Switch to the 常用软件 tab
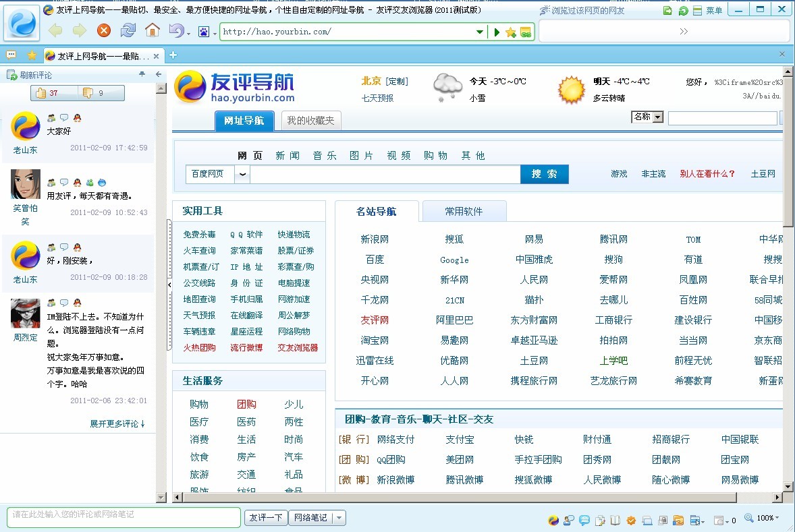Viewport: 795px width, 532px height. [464, 211]
